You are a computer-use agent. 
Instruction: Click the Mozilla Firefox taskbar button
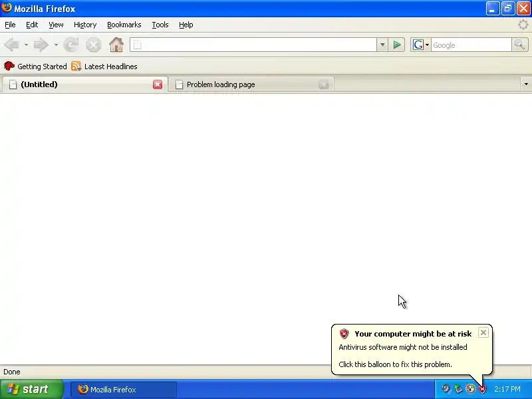point(124,390)
